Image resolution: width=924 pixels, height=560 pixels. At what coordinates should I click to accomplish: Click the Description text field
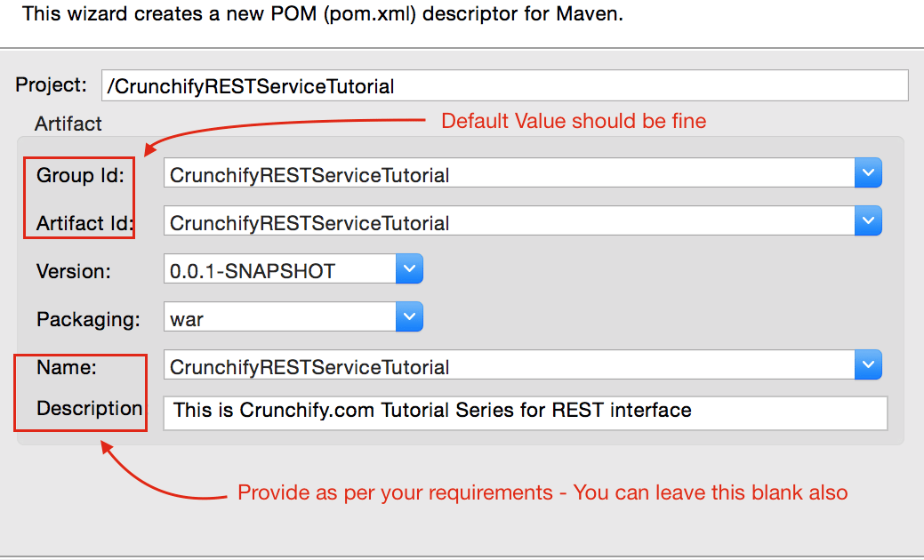click(x=525, y=412)
